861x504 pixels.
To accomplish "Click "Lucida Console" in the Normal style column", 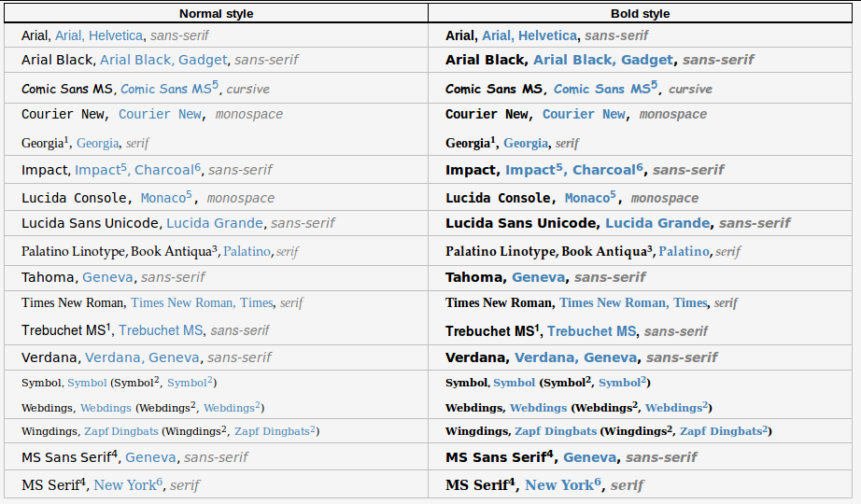I will click(74, 198).
